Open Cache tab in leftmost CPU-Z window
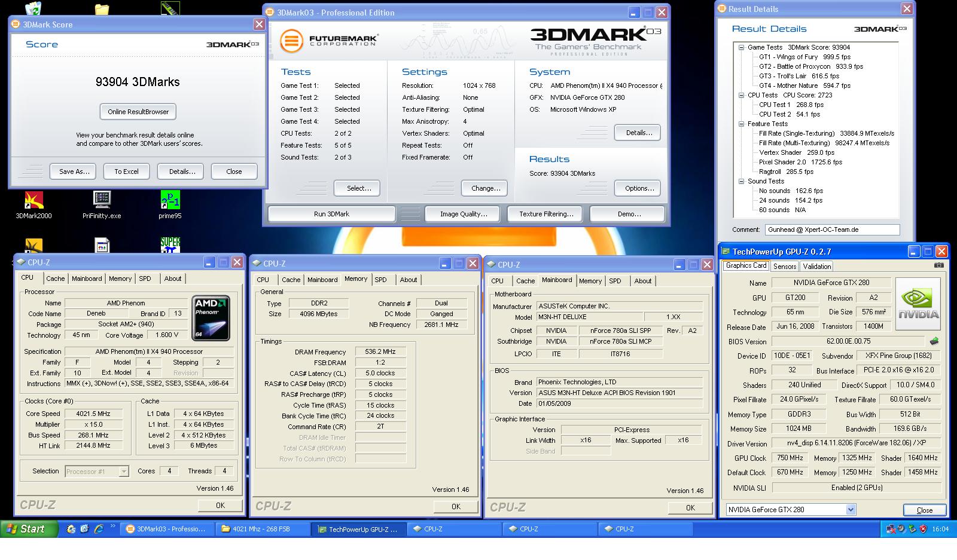Screen dimensions: 957x560 [x=56, y=279]
